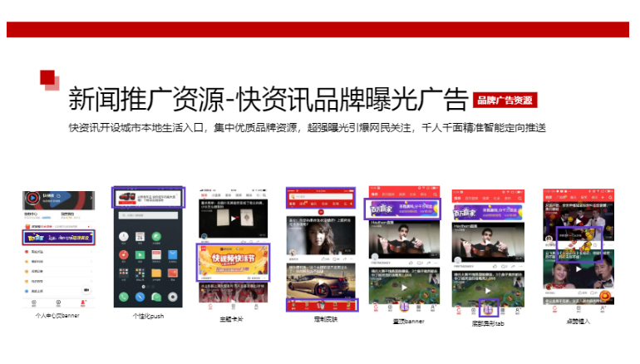Select the highlighted personal center banner ad

pos(59,237)
